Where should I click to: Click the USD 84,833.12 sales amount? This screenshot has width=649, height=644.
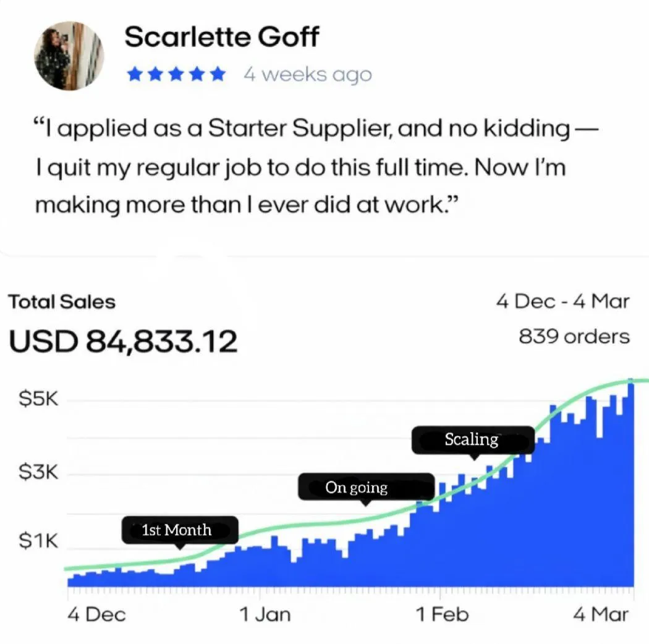(x=123, y=341)
